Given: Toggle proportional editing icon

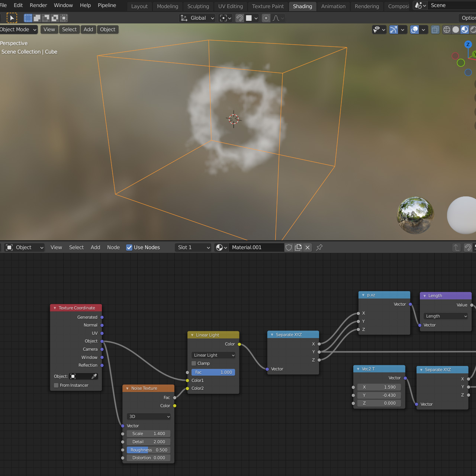Looking at the screenshot, I should point(266,18).
